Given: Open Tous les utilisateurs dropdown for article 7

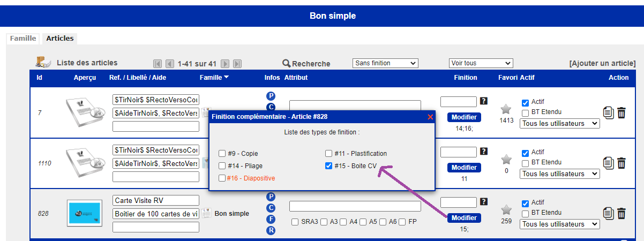Looking at the screenshot, I should 560,123.
